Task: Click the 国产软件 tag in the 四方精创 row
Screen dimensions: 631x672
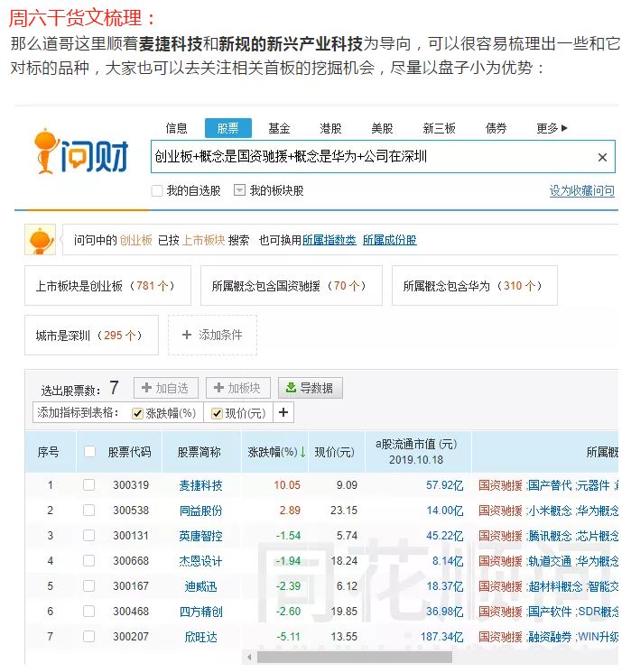Action: pyautogui.click(x=550, y=612)
